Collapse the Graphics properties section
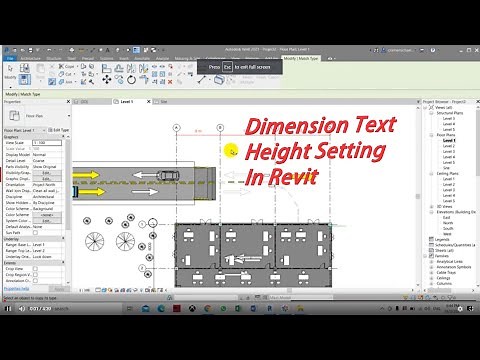The height and width of the screenshot is (360, 480). click(x=63, y=137)
